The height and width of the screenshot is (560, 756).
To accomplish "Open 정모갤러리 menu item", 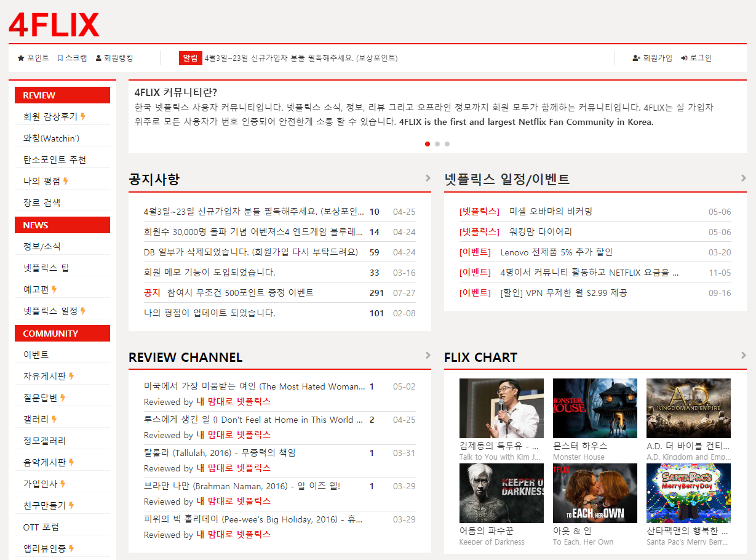I will 44,441.
